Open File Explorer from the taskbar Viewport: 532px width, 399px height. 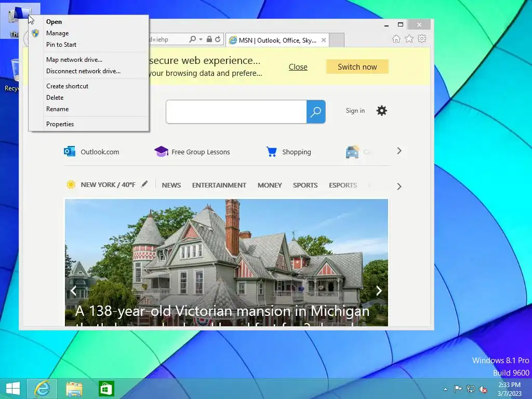click(x=74, y=389)
